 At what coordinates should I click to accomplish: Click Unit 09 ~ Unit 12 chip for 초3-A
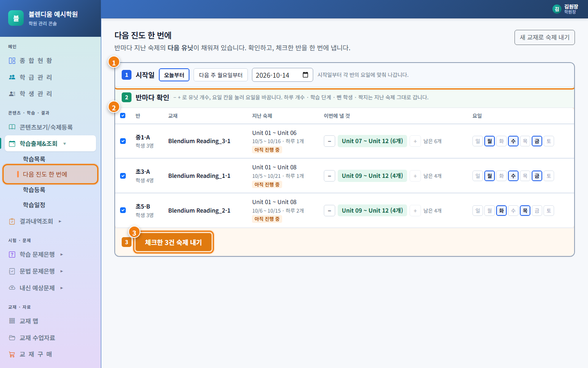[372, 176]
